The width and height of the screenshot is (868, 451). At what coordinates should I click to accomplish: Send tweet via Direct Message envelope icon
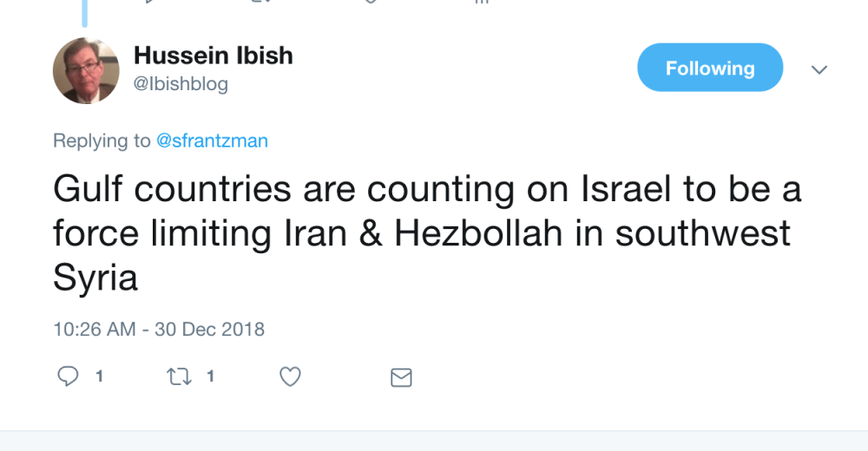tap(401, 377)
